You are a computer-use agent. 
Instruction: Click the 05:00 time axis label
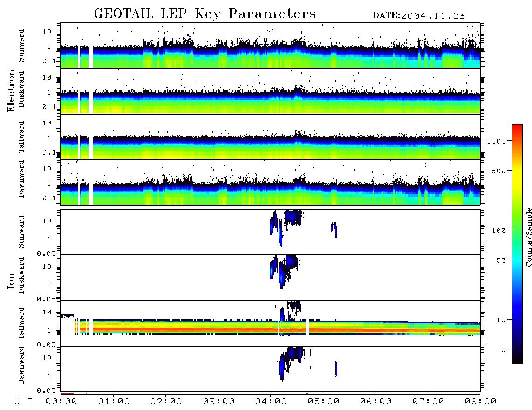coord(324,402)
